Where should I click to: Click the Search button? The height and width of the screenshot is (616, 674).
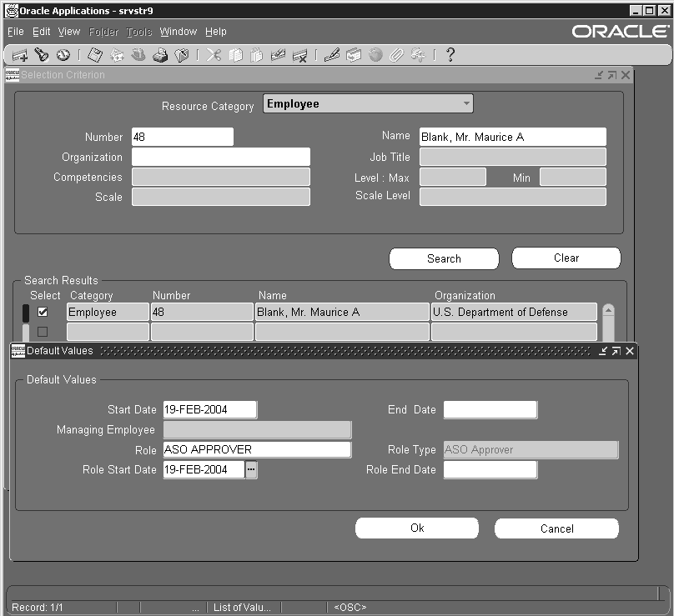pos(444,258)
